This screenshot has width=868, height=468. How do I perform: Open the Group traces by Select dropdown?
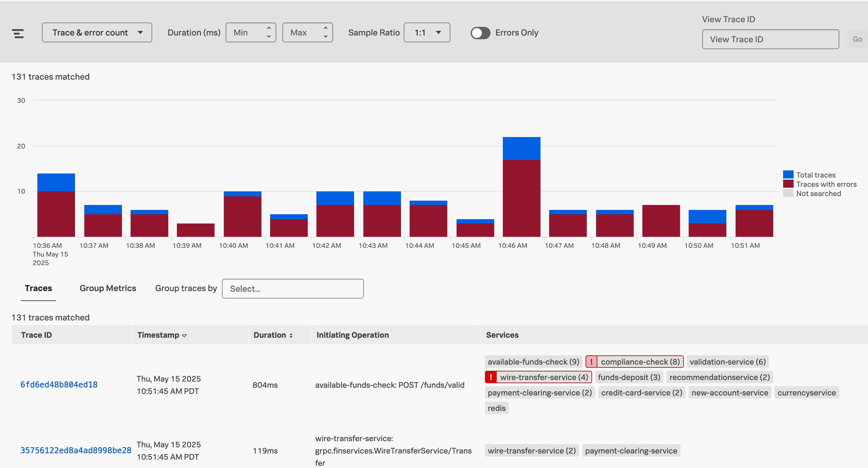click(293, 288)
